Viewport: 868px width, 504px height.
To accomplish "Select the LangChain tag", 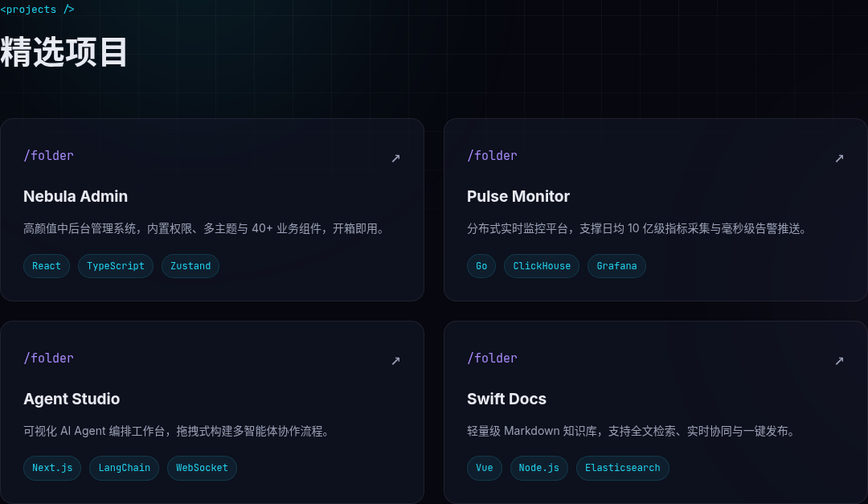I will point(124,468).
